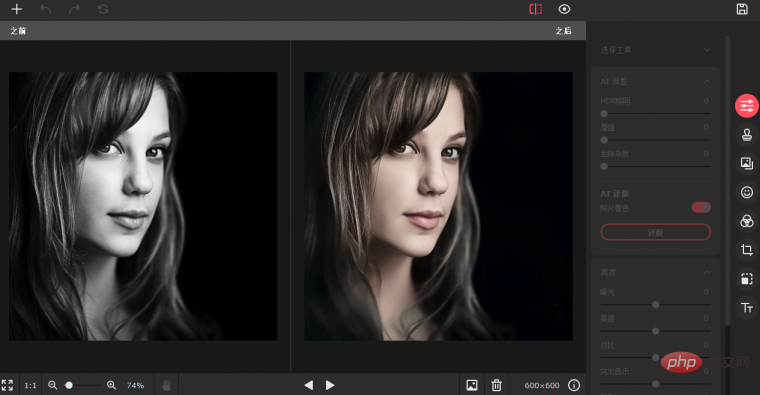760x395 pixels.
Task: Save the image with disk icon
Action: (x=742, y=9)
